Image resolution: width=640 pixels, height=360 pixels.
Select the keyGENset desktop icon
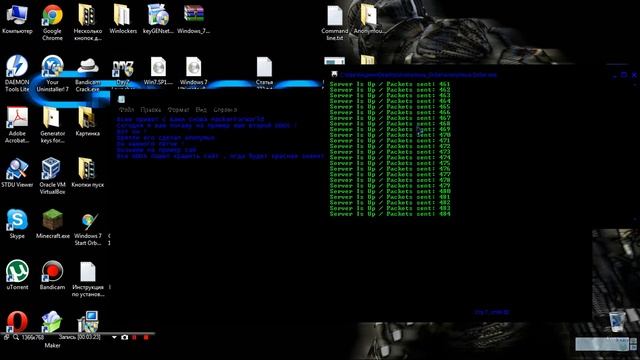click(x=158, y=20)
